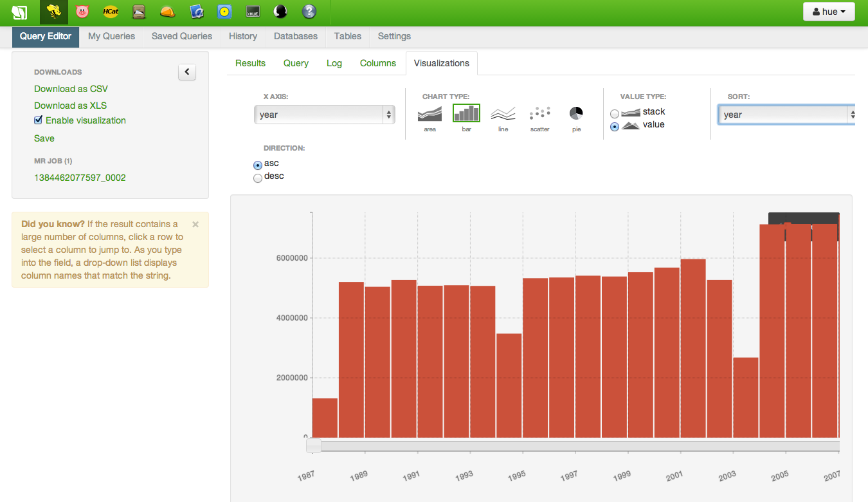This screenshot has width=868, height=502.
Task: Expand the hue user menu
Action: pos(829,12)
